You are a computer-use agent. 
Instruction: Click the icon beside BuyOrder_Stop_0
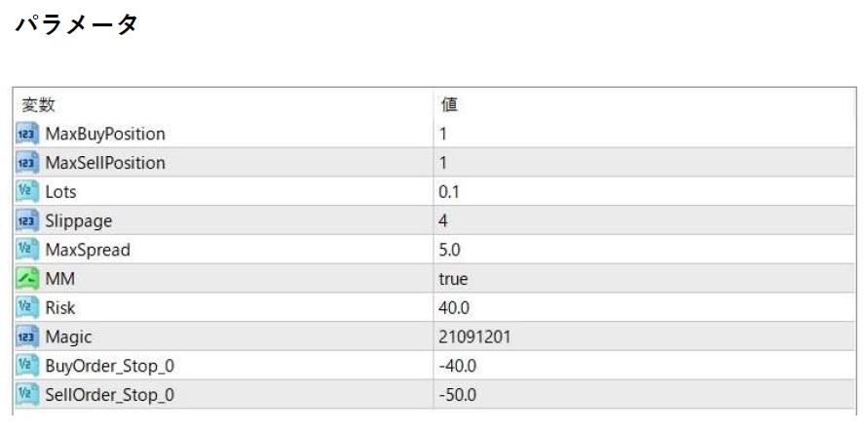[28, 366]
